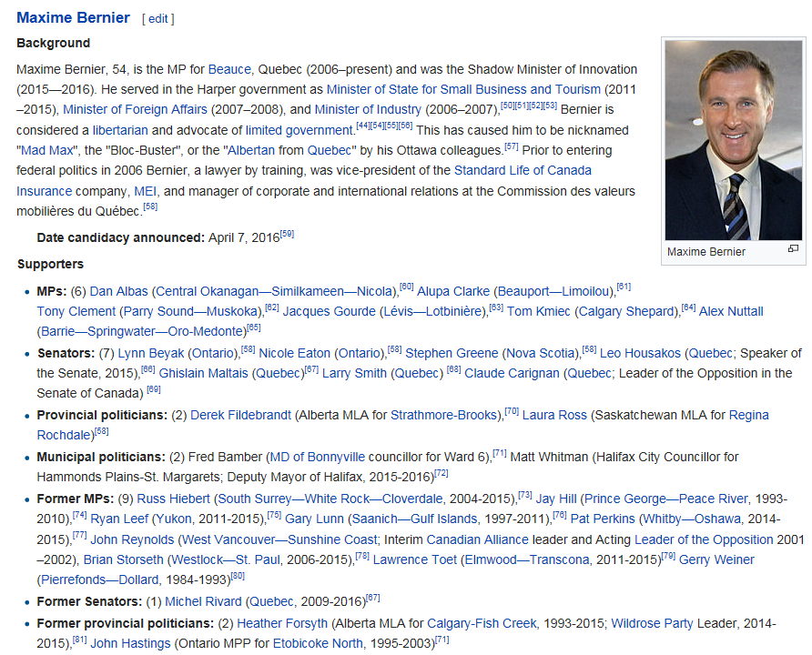812x655 pixels.
Task: Open Minister of Foreign Affairs link
Action: 137,109
